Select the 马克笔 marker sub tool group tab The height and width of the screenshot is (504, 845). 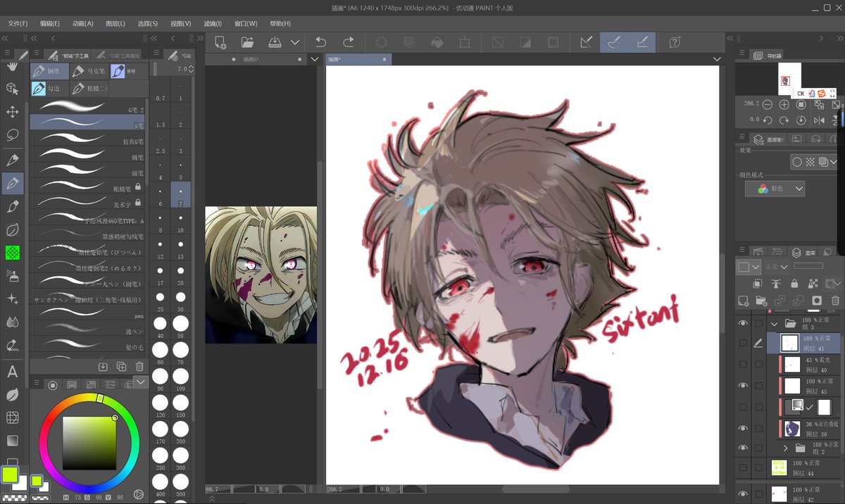(x=89, y=71)
